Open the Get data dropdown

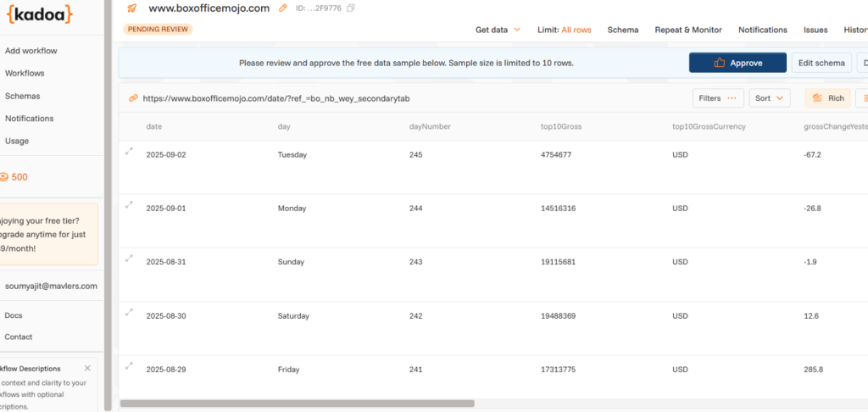(x=498, y=30)
